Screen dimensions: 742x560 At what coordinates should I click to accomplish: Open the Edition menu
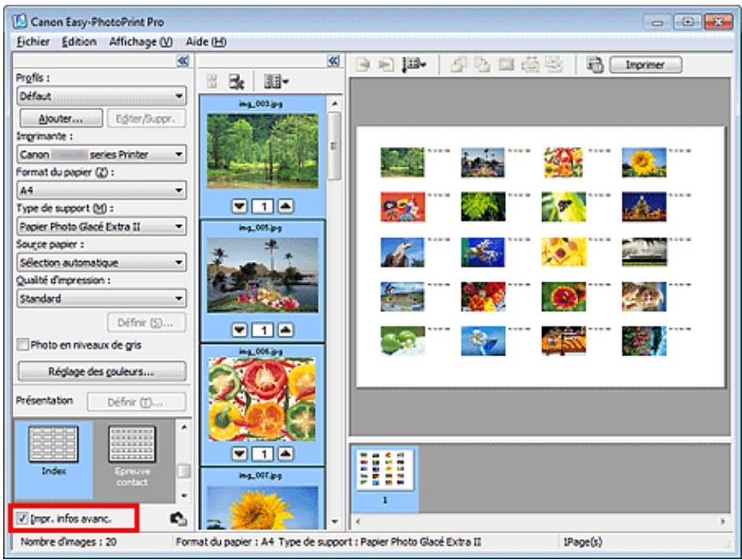[x=79, y=42]
